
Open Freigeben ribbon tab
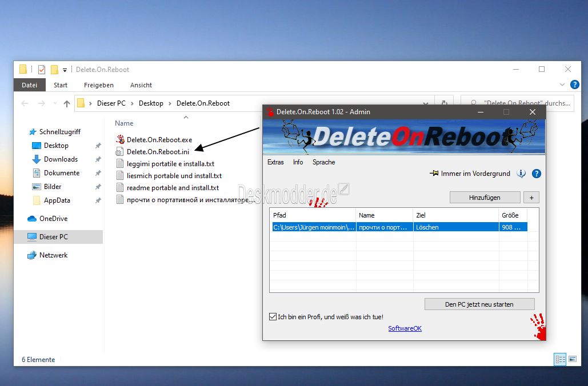click(x=99, y=85)
